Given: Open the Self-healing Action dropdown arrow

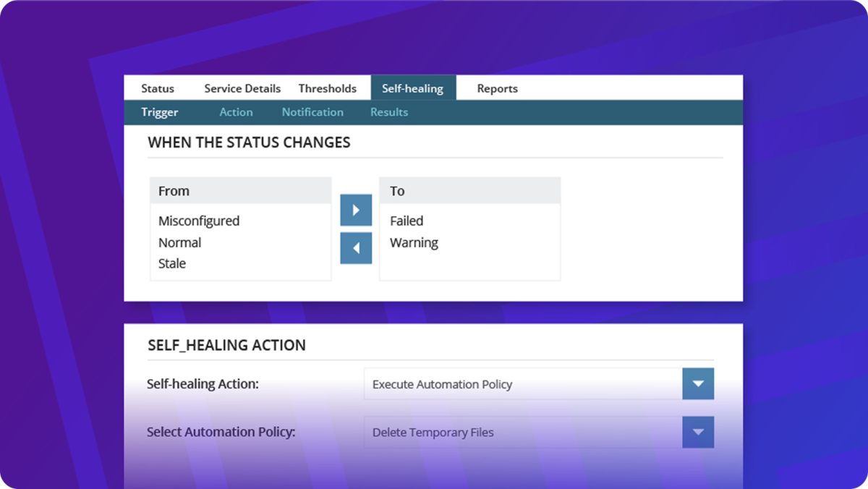Looking at the screenshot, I should (698, 384).
